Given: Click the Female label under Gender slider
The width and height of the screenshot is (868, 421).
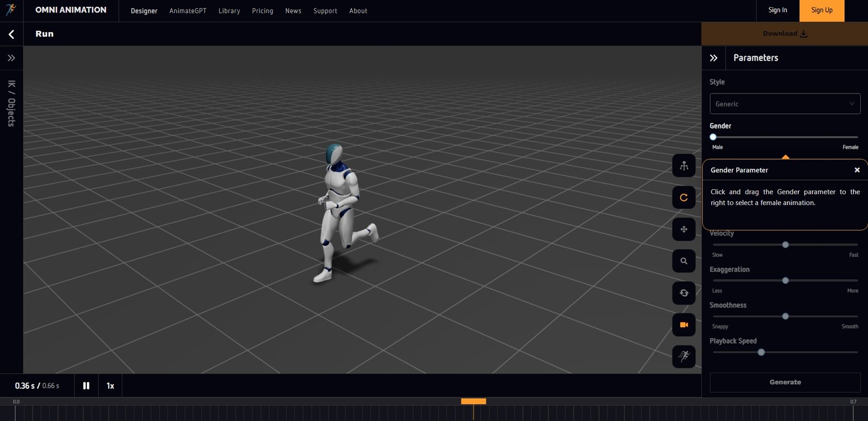Looking at the screenshot, I should coord(850,147).
